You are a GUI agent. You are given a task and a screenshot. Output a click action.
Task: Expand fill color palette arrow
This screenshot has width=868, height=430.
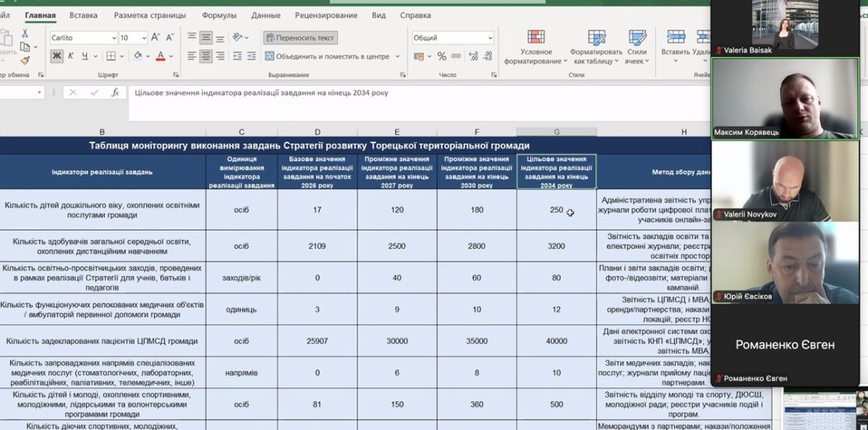(x=148, y=56)
